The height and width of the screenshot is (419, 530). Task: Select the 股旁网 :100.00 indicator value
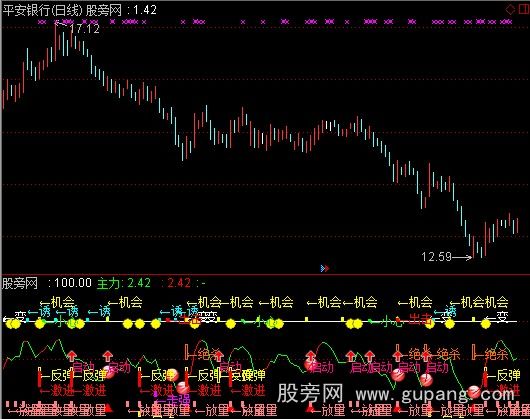click(47, 283)
